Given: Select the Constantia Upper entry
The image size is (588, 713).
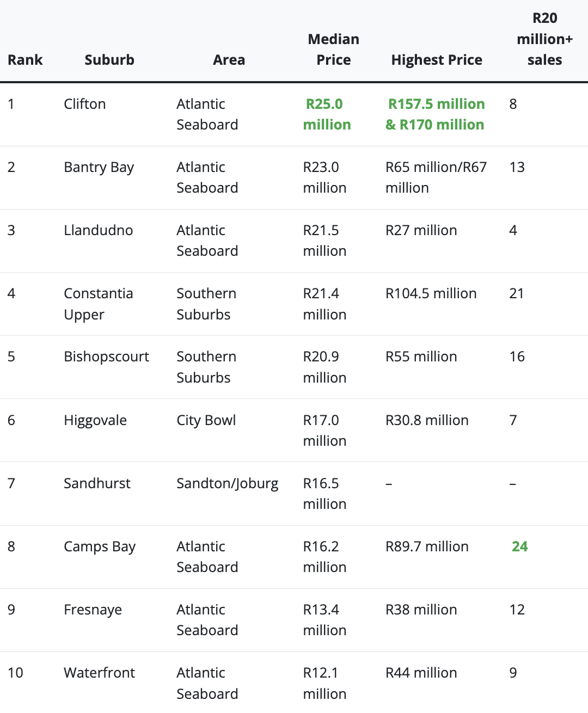Looking at the screenshot, I should coord(99,304).
